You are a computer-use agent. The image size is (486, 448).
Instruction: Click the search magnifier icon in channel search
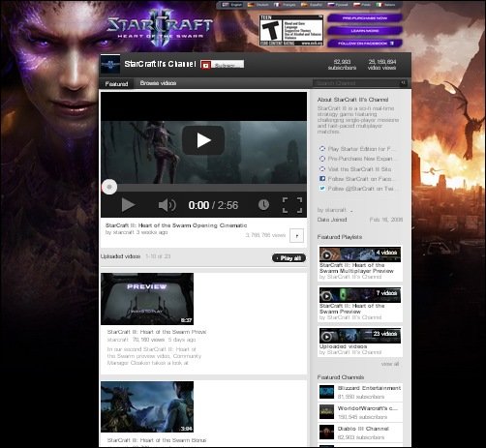coord(403,83)
